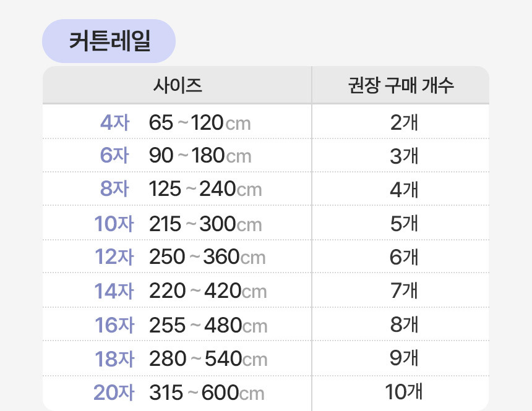This screenshot has height=411, width=532.
Task: Click the 10개 recommended quantity cell
Action: coord(403,391)
